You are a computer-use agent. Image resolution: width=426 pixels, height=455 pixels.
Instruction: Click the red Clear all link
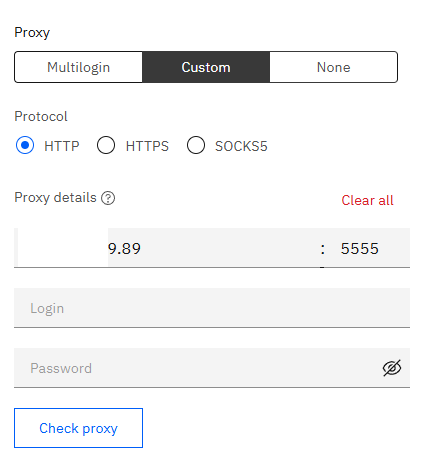[x=367, y=200]
